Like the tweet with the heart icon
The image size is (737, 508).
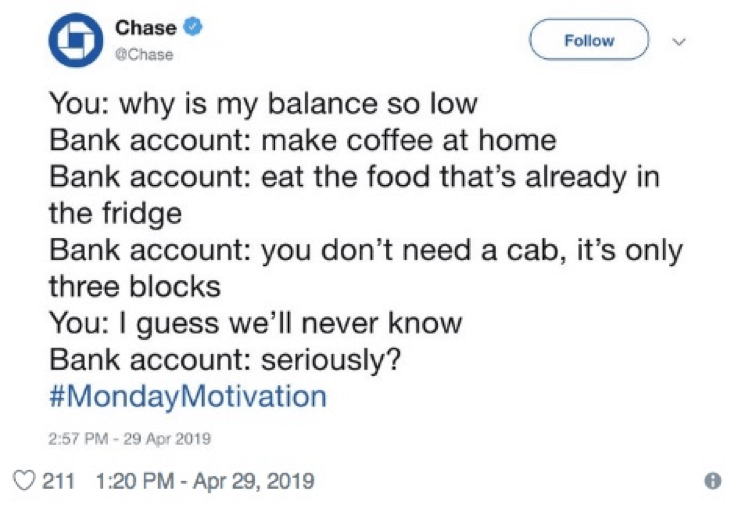click(24, 481)
